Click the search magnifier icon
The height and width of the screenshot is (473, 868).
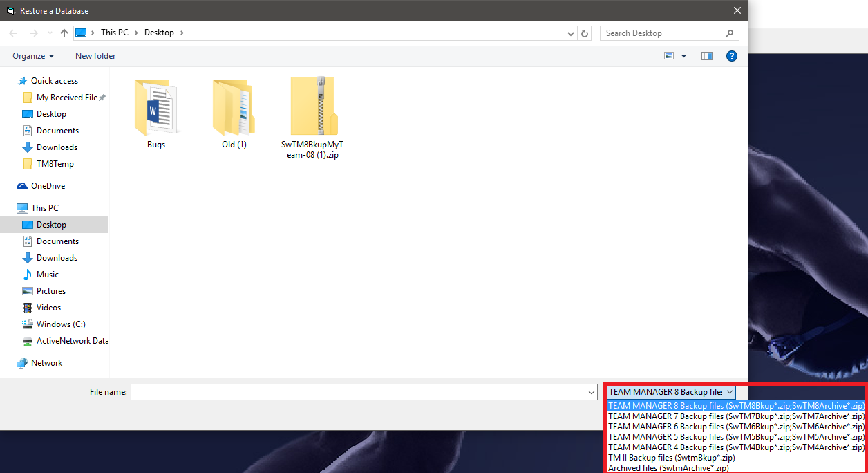pos(729,33)
